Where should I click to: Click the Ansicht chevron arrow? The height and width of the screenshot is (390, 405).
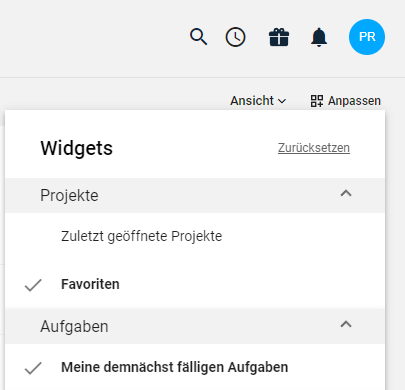point(282,101)
